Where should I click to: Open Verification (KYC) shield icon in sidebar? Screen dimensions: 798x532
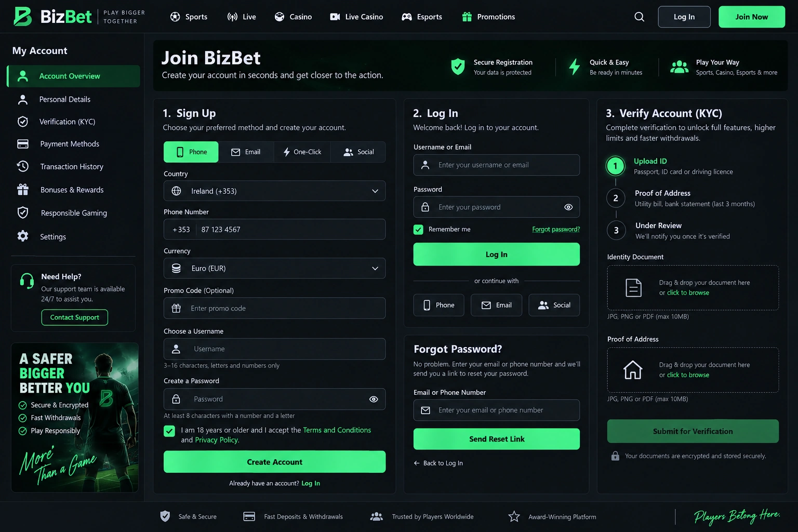coord(23,122)
